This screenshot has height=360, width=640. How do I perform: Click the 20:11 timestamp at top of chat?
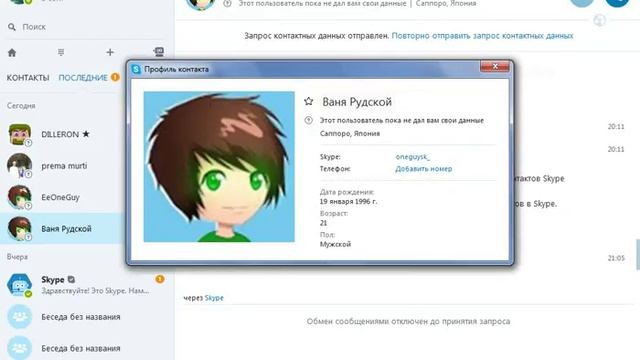click(x=616, y=127)
